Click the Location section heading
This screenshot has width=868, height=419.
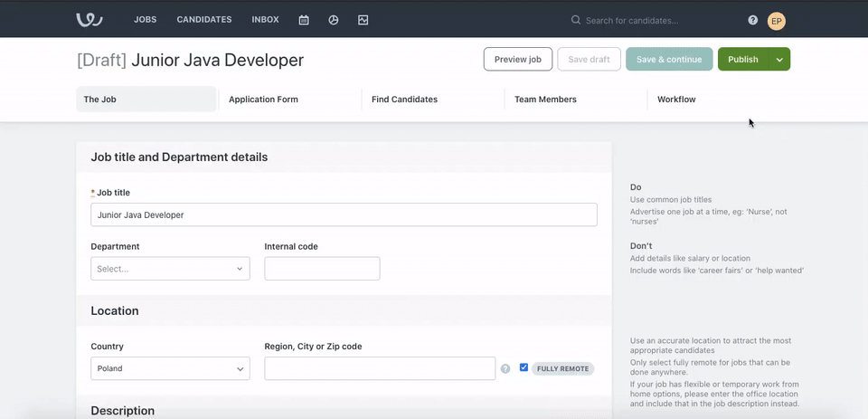(115, 311)
